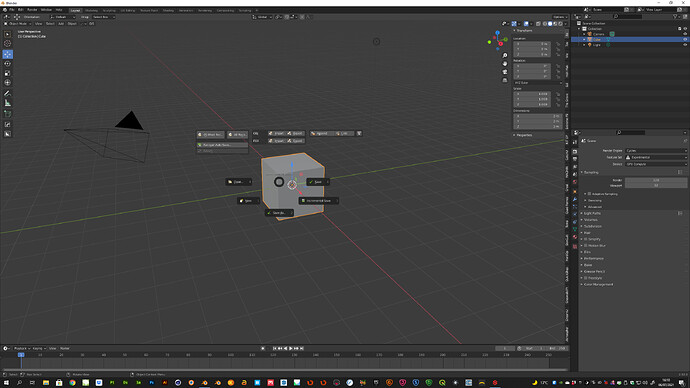Open the Object properties tab icon
690x388 pixels.
pos(575,192)
